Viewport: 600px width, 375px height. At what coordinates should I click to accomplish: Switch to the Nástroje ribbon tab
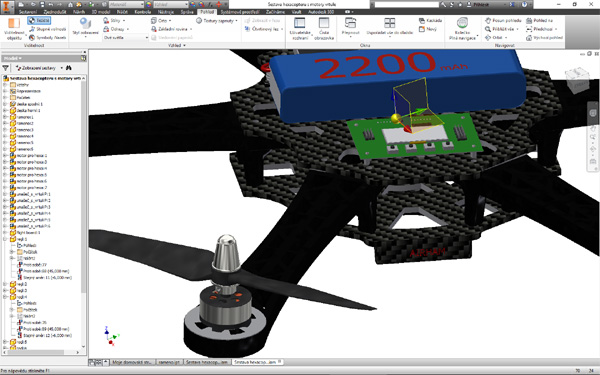pyautogui.click(x=166, y=12)
